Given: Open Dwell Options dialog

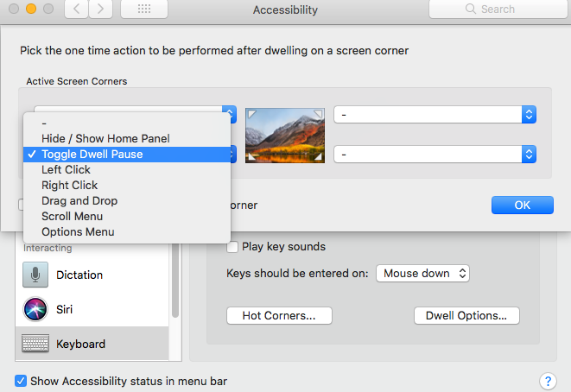Looking at the screenshot, I should pos(466,316).
